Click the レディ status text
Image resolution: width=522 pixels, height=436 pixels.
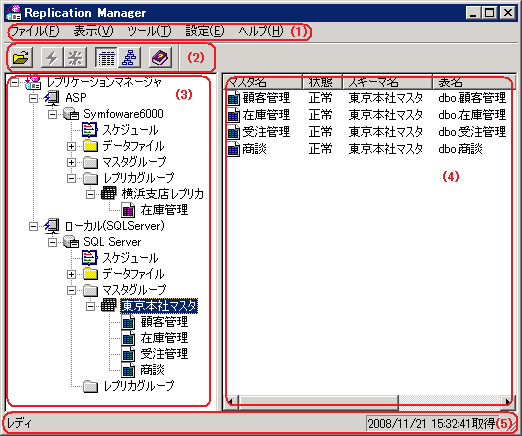coord(19,424)
